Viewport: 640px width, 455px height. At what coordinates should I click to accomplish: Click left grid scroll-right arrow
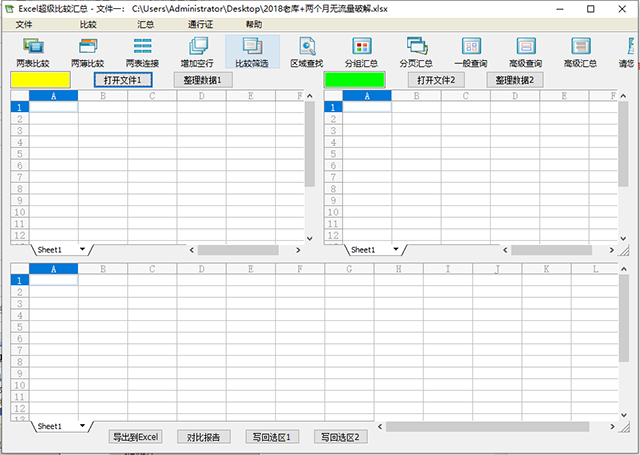pos(298,250)
